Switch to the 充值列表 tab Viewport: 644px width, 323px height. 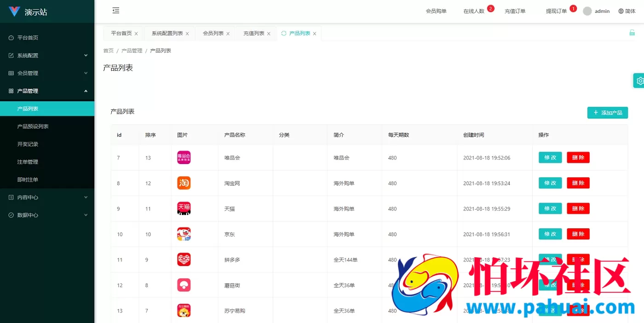point(254,33)
